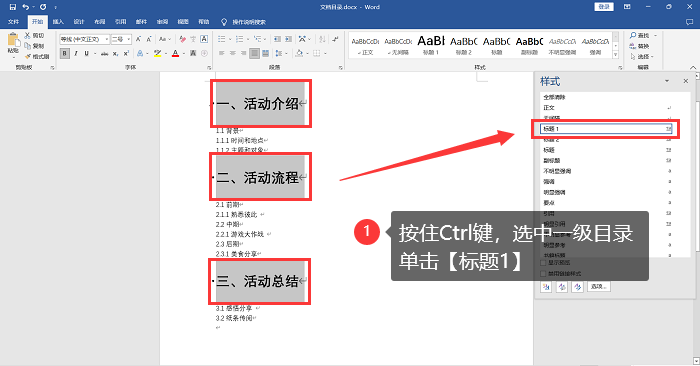Click the Paste clipboard icon
The image size is (700, 366).
tap(13, 40)
